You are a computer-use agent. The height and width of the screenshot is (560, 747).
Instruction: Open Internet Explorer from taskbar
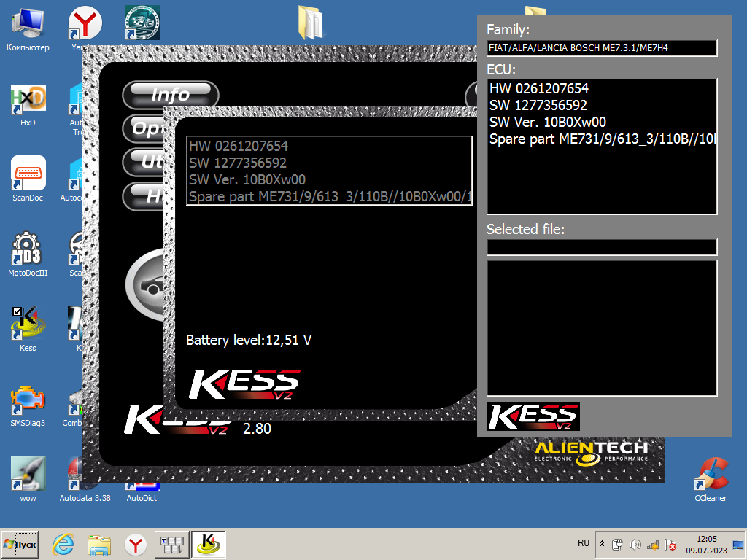coord(63,544)
